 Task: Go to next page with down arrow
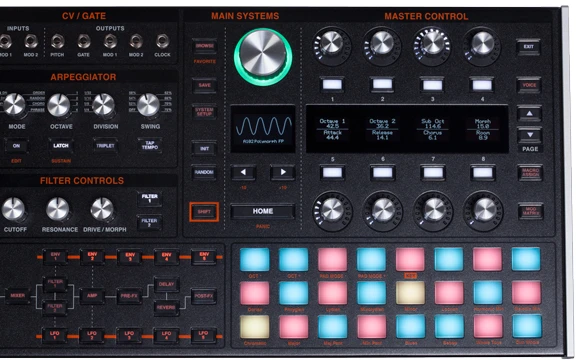tap(529, 135)
